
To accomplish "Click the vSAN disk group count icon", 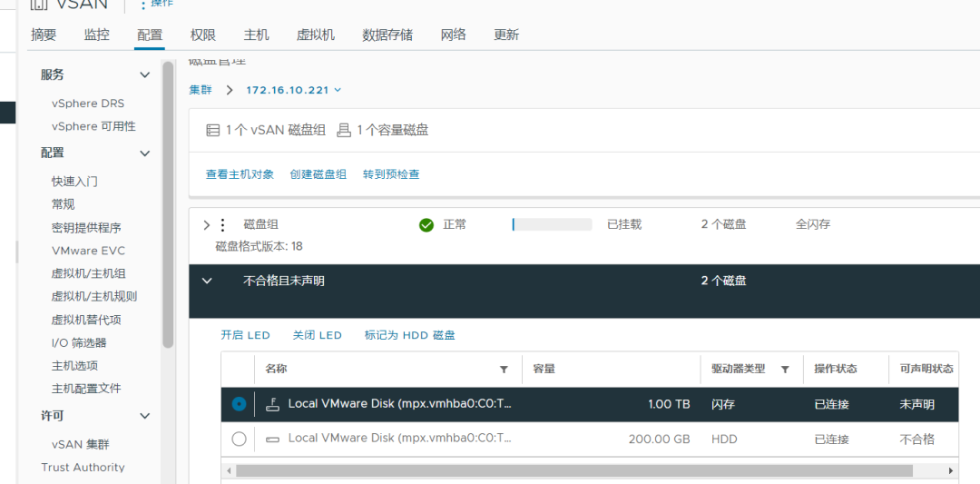I will point(213,131).
